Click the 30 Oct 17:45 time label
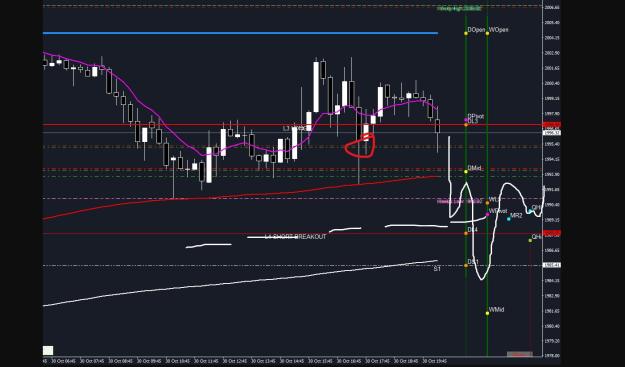The height and width of the screenshot is (367, 625). (x=378, y=361)
